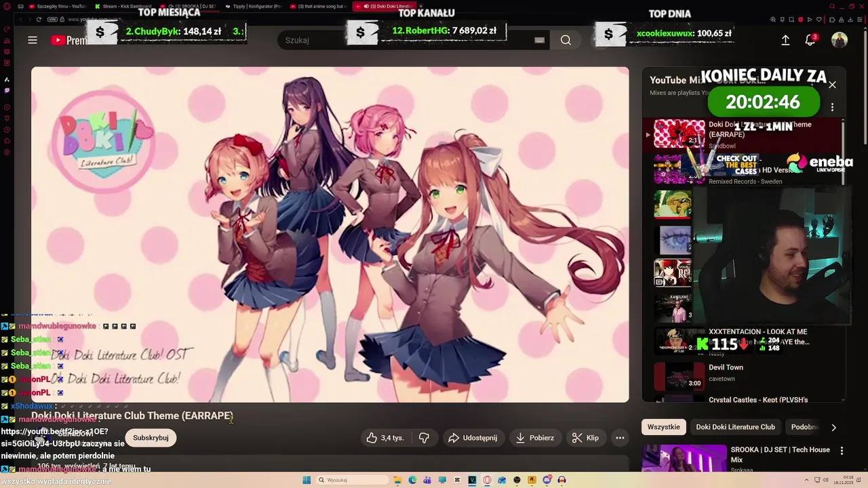Click the Twitch icon in Opera sidebar
868x488 pixels.
7,90
